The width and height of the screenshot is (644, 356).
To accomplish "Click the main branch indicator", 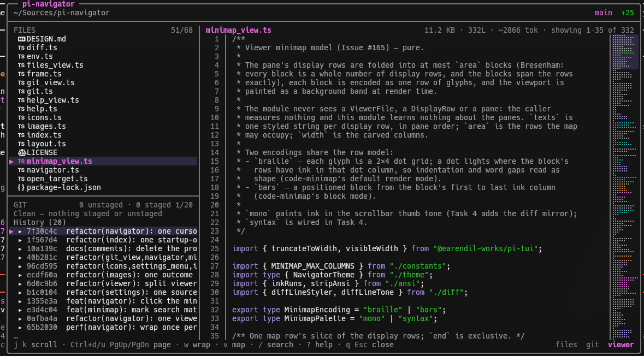I will coord(604,13).
